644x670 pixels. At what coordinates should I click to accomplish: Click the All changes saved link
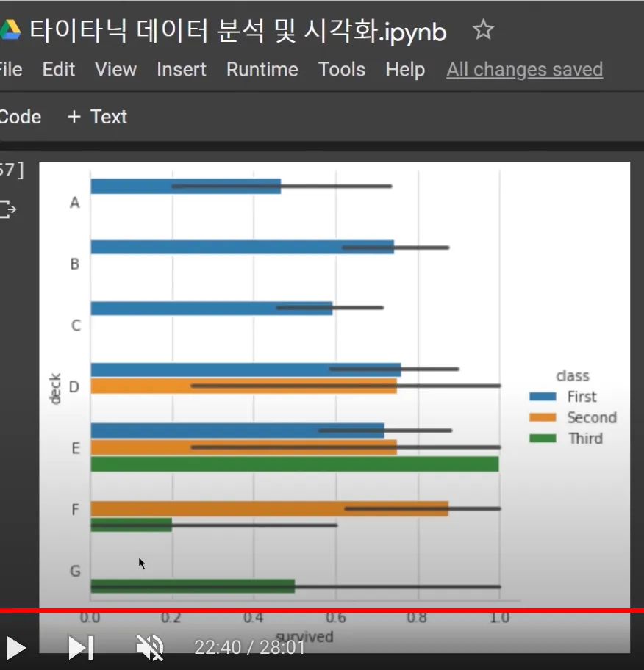[x=525, y=70]
